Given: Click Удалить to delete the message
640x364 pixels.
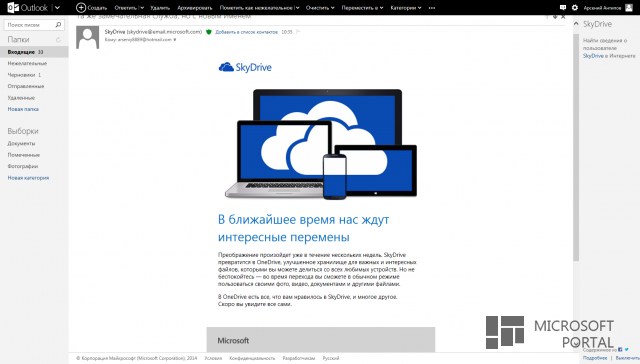Looking at the screenshot, I should [x=160, y=8].
